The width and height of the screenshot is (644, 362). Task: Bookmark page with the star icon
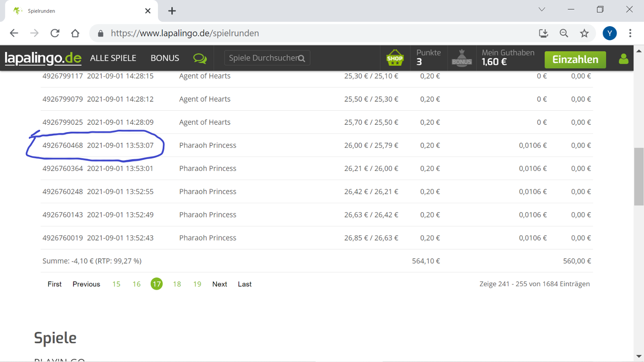[x=584, y=33]
